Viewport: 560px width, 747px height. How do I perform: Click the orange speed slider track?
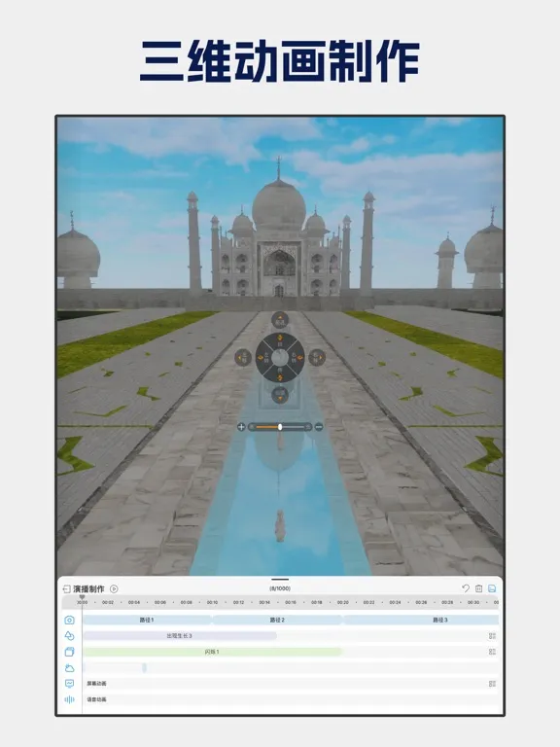coord(266,427)
